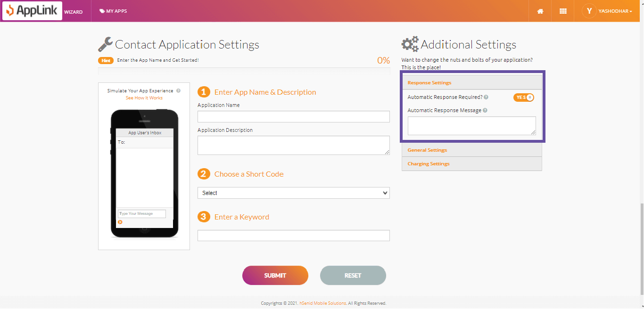Click the 'Choose a Short Code' heading
Image resolution: width=644 pixels, height=309 pixels.
249,174
